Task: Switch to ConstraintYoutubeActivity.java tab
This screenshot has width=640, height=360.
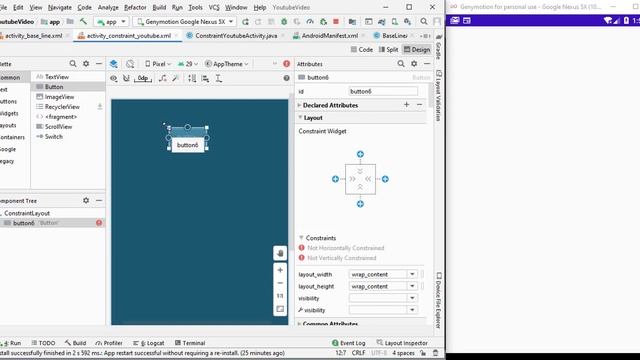Action: coord(235,36)
